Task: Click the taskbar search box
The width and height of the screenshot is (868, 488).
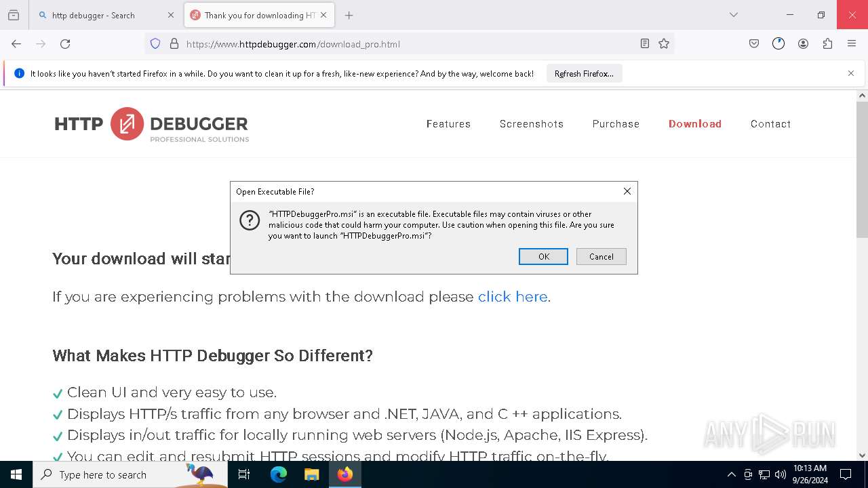Action: (130, 474)
